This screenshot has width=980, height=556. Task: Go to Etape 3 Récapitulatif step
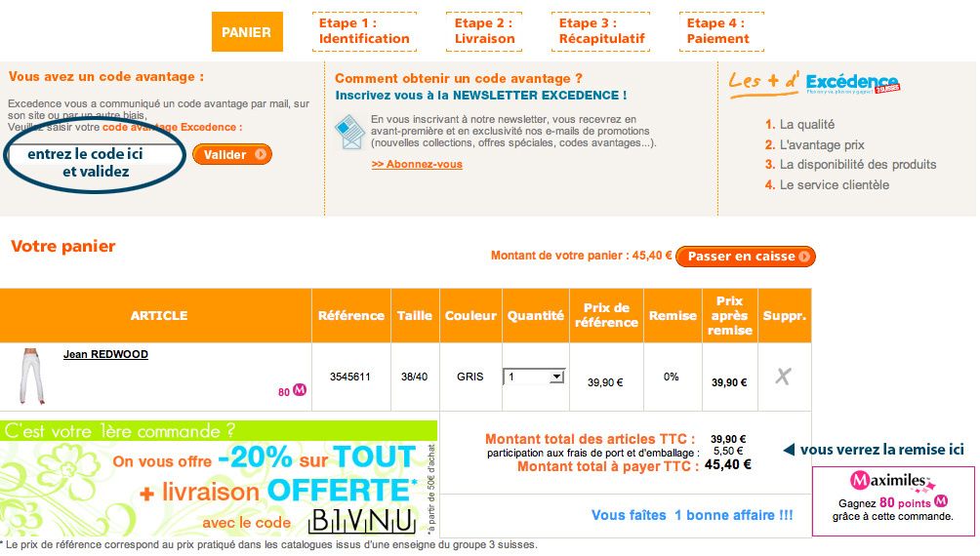pos(600,31)
